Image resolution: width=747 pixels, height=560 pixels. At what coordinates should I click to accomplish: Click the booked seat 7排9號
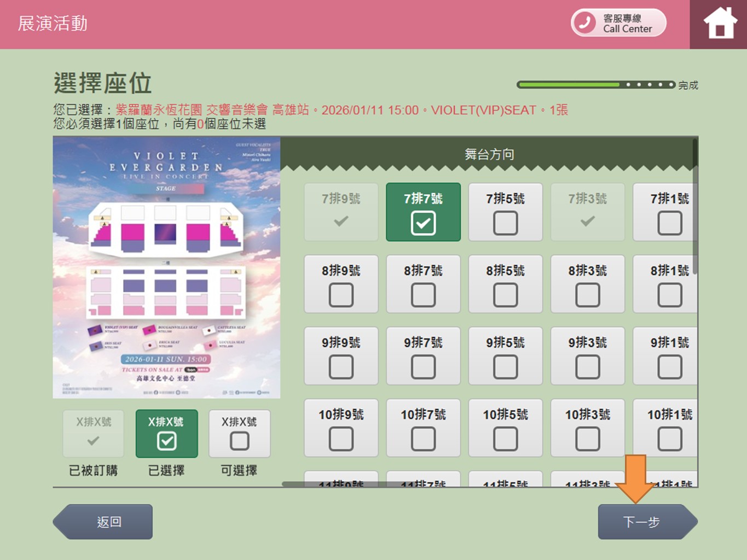click(341, 212)
